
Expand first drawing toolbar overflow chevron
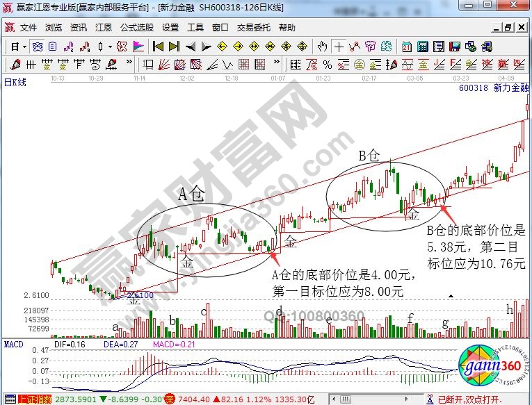click(x=129, y=62)
